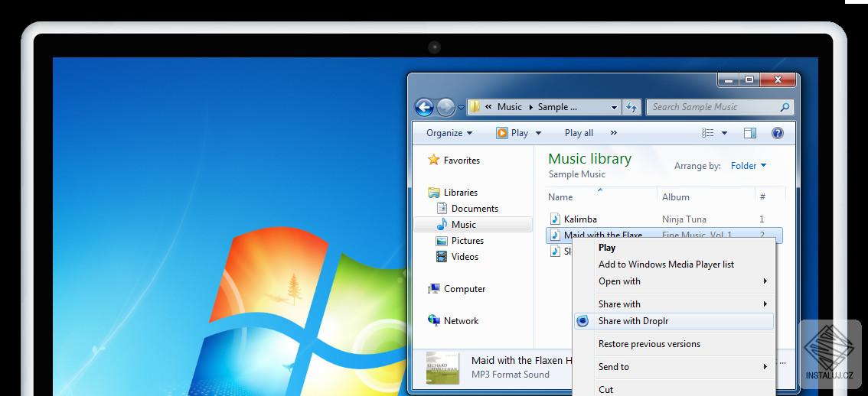Screen dimensions: 868x396
Task: Click the forward navigation arrow
Action: [x=445, y=107]
